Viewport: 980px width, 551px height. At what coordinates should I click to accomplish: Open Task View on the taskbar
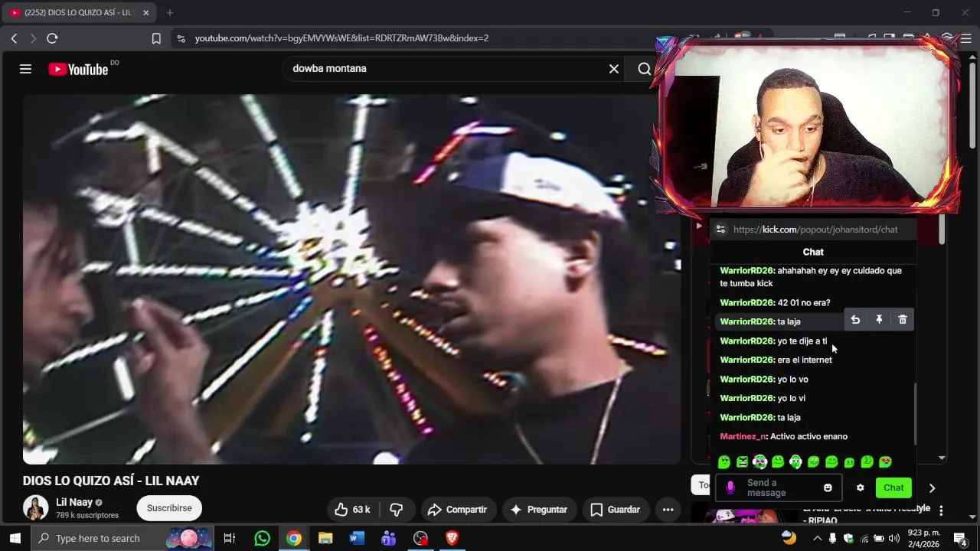[229, 538]
